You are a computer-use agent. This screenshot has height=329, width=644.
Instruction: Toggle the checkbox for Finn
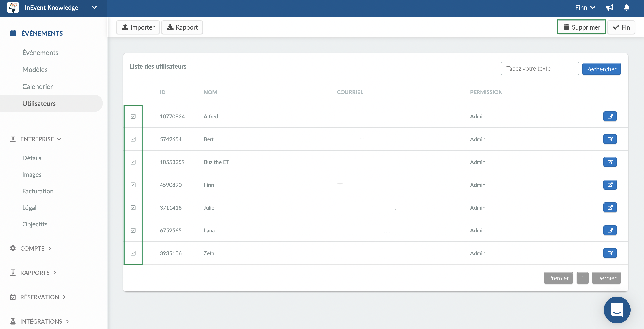coord(133,185)
